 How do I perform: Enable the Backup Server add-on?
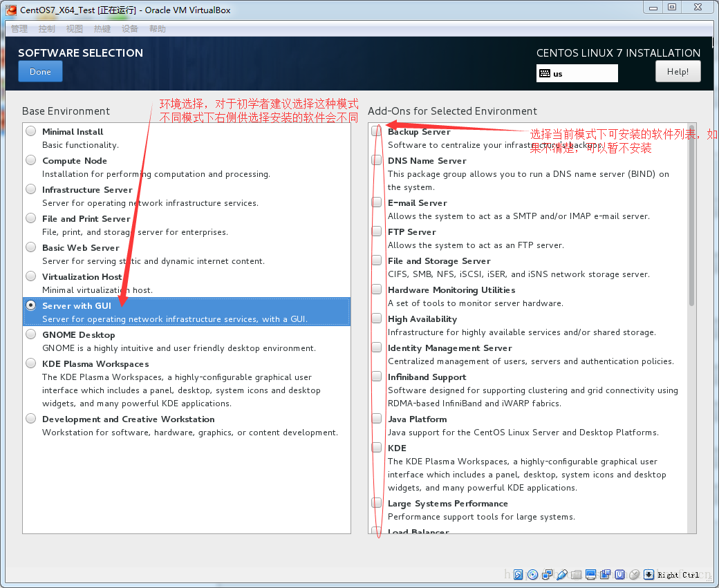(x=377, y=131)
